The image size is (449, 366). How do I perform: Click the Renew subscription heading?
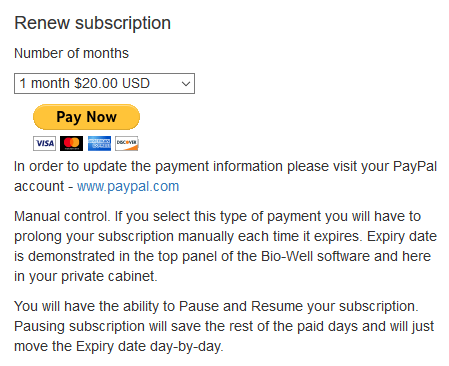(x=92, y=23)
